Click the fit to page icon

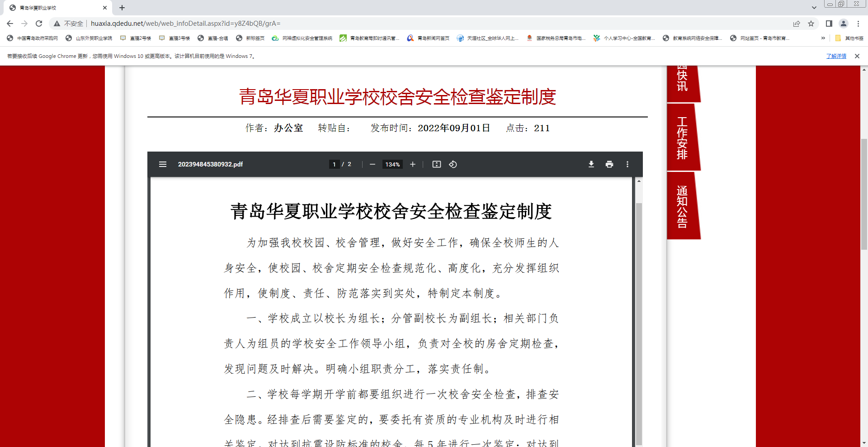437,164
